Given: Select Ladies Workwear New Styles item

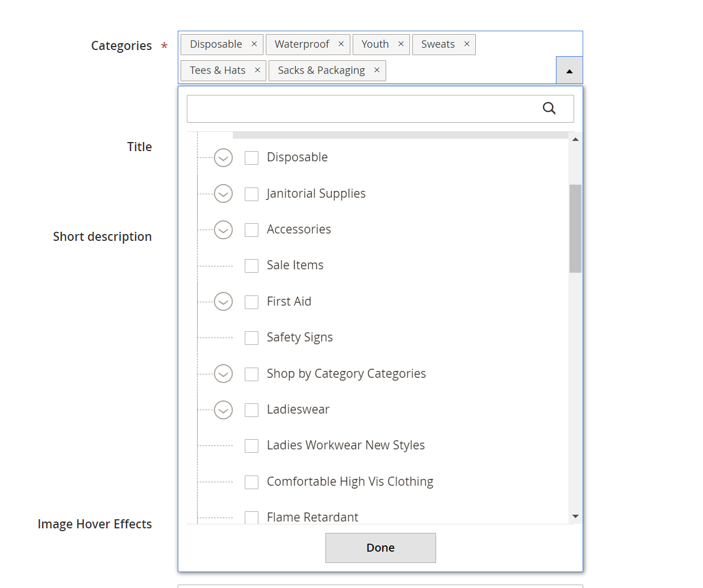Looking at the screenshot, I should point(252,446).
